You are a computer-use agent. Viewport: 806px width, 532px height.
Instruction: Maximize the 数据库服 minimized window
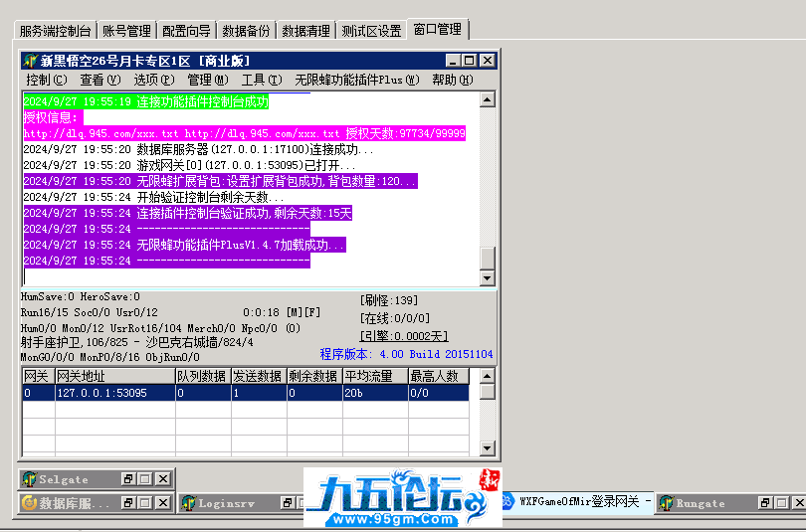(144, 504)
